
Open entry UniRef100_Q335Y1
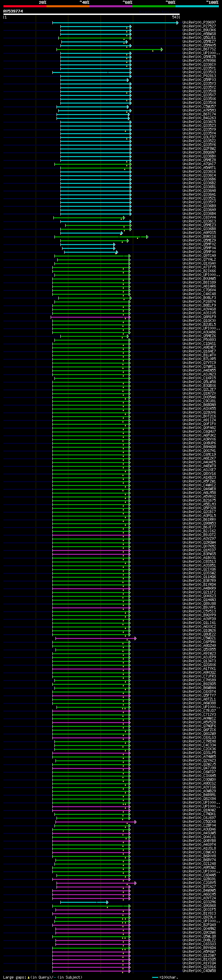point(199,68)
